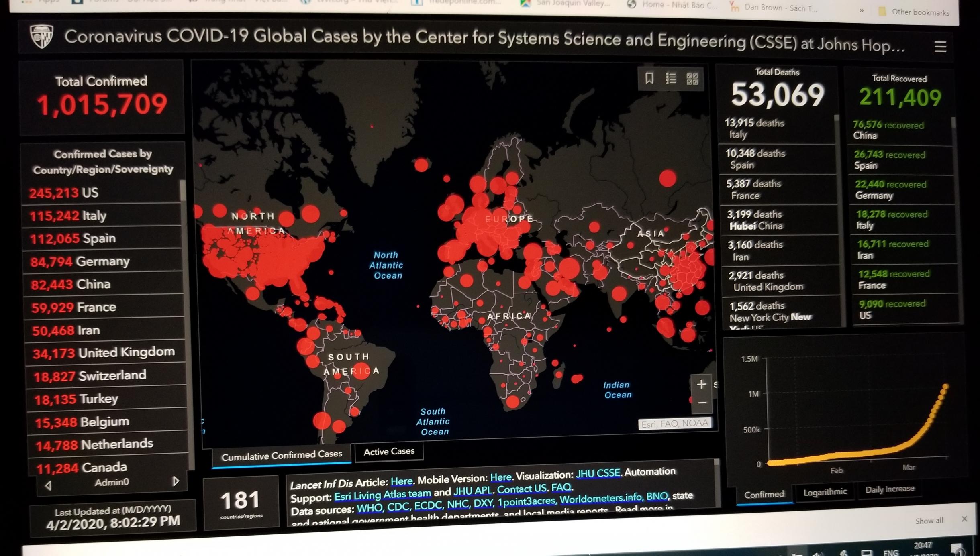Screen dimensions: 980x556
Task: Click 9,090 recovered US entry
Action: 905,310
